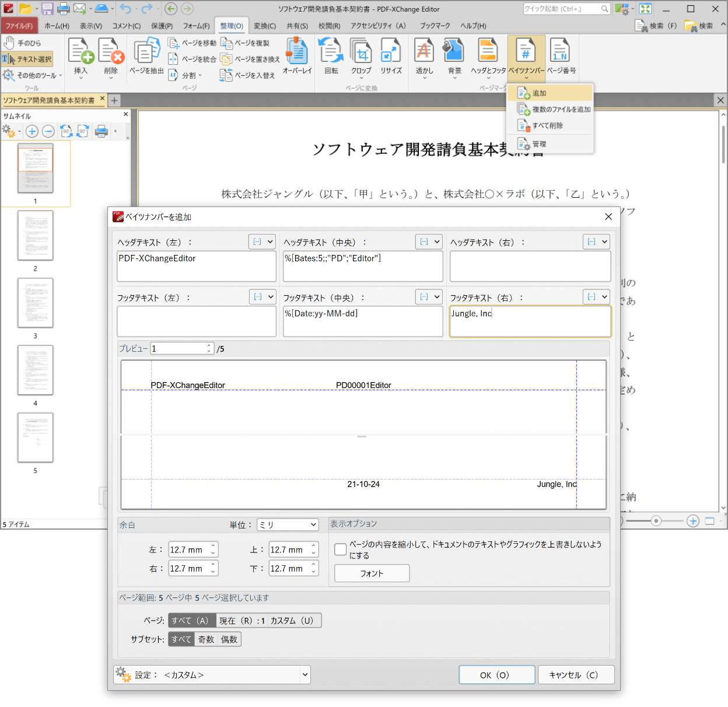Image resolution: width=728 pixels, height=707 pixels.
Task: Open the Watermark (透かし) tool
Action: pos(424,52)
